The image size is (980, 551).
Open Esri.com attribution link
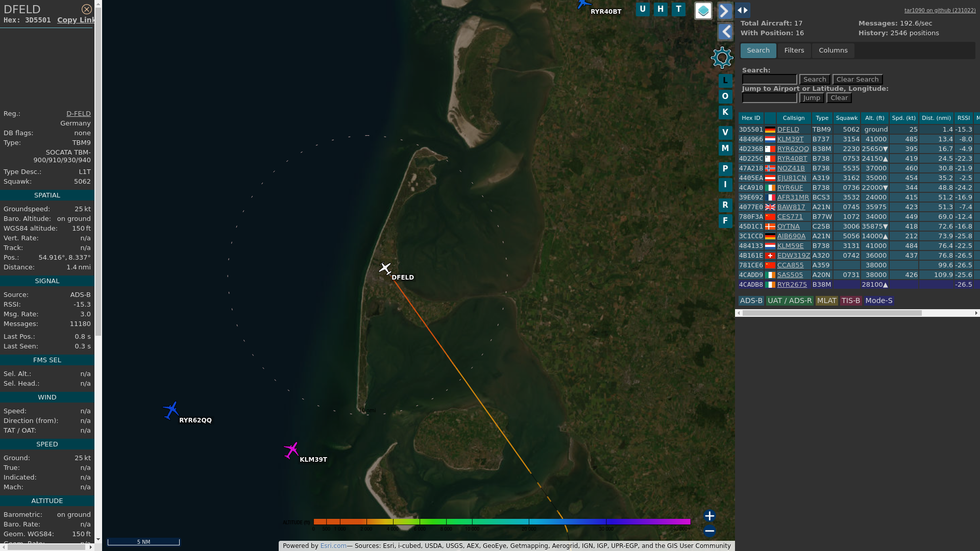[x=333, y=546]
